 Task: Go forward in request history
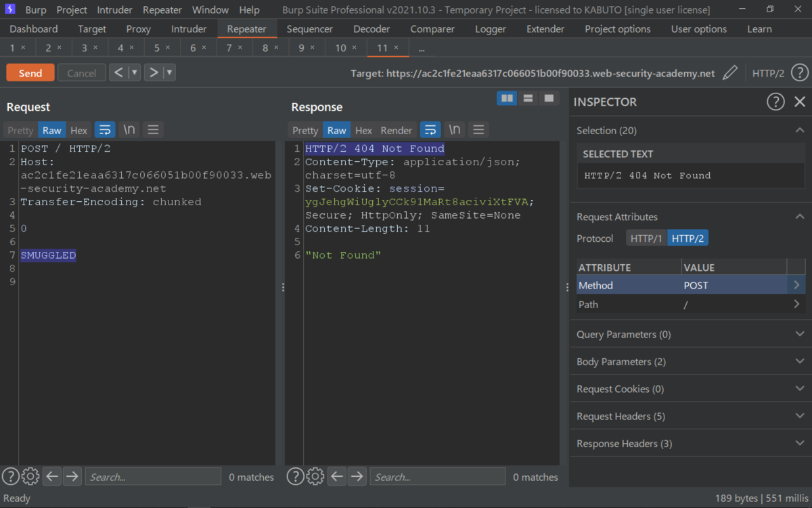pos(154,72)
